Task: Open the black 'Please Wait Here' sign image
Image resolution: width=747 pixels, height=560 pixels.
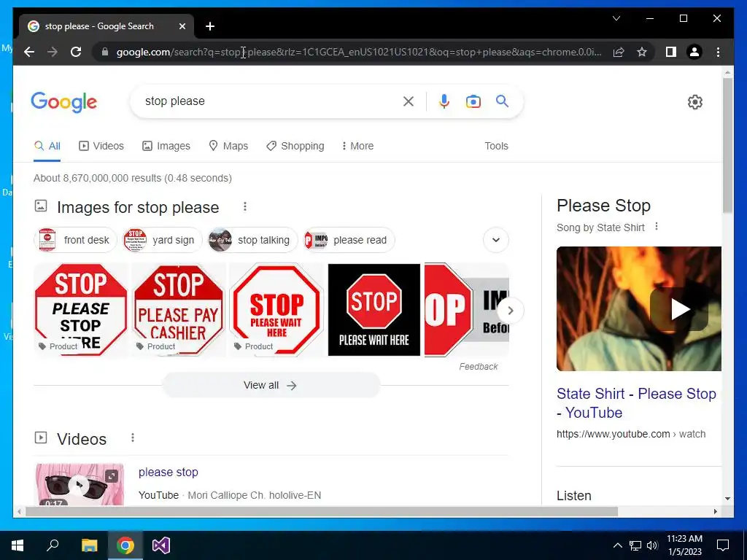Action: coord(374,309)
